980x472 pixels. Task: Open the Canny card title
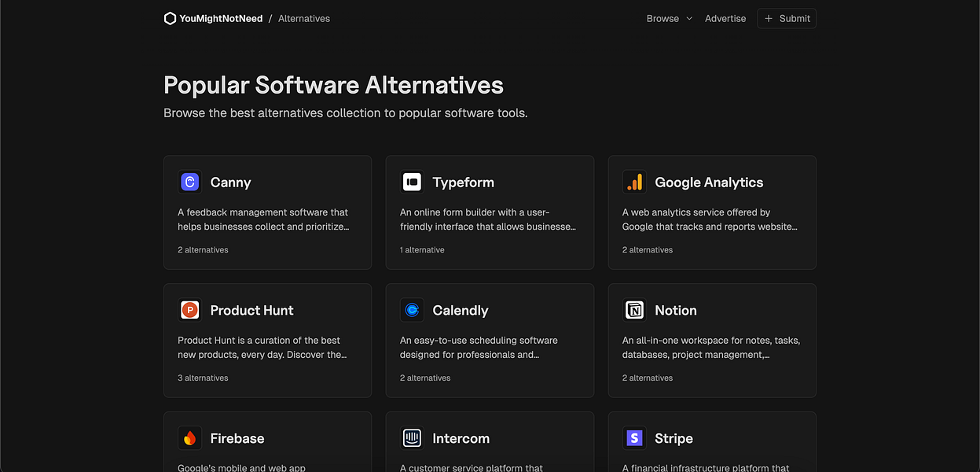pyautogui.click(x=230, y=183)
